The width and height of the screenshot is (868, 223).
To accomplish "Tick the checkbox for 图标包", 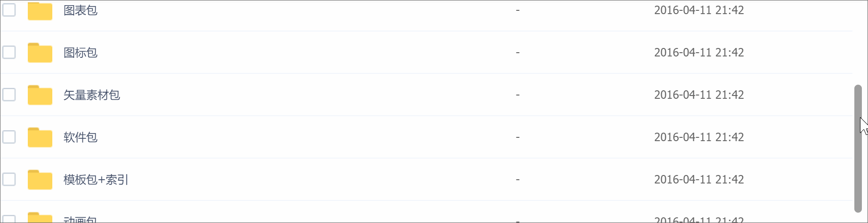I will (x=9, y=52).
